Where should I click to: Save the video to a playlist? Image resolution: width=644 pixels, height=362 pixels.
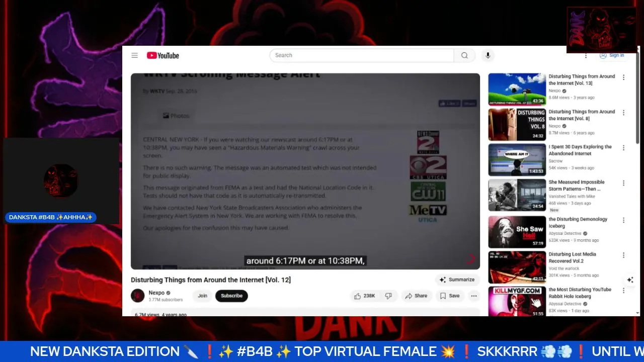point(450,296)
